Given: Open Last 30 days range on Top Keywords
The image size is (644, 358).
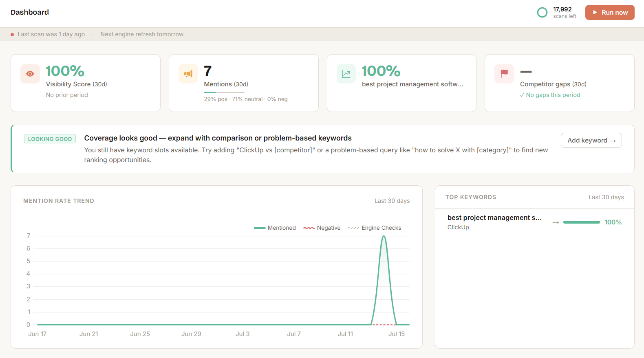Looking at the screenshot, I should 606,197.
